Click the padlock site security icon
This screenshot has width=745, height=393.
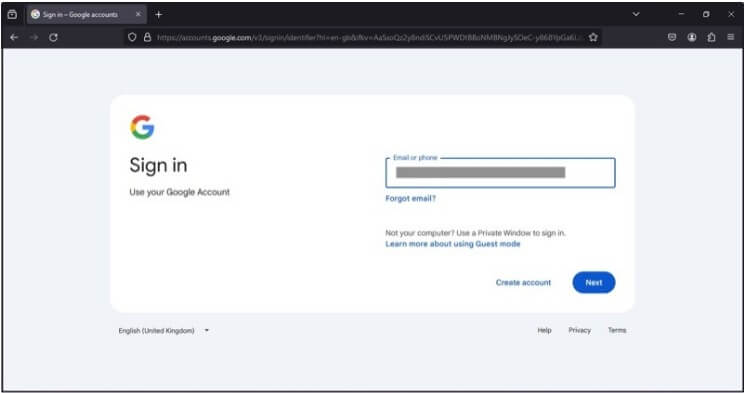(147, 37)
